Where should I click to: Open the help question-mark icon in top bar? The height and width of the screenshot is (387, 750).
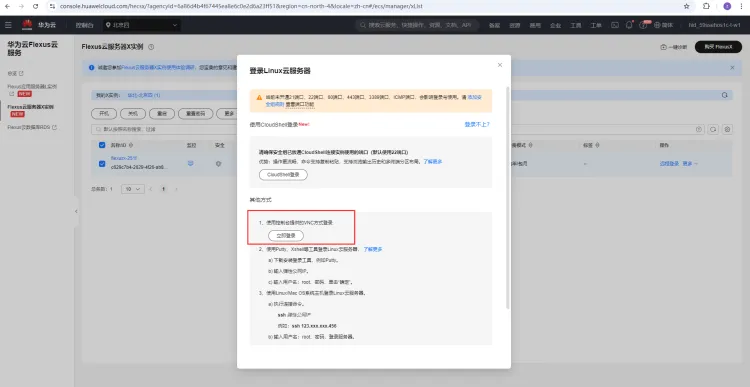643,25
